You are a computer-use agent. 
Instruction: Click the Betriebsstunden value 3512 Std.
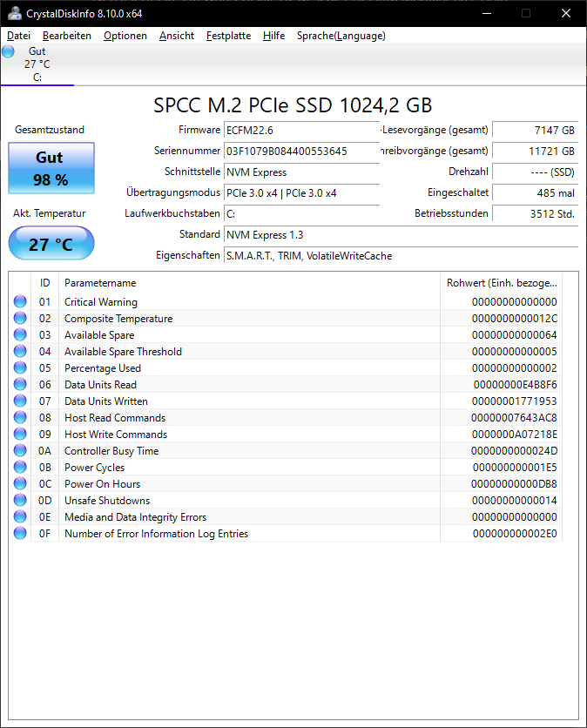click(535, 214)
